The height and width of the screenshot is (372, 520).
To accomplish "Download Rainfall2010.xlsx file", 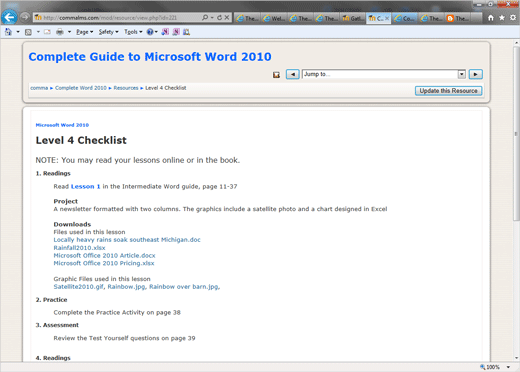I will [79, 248].
